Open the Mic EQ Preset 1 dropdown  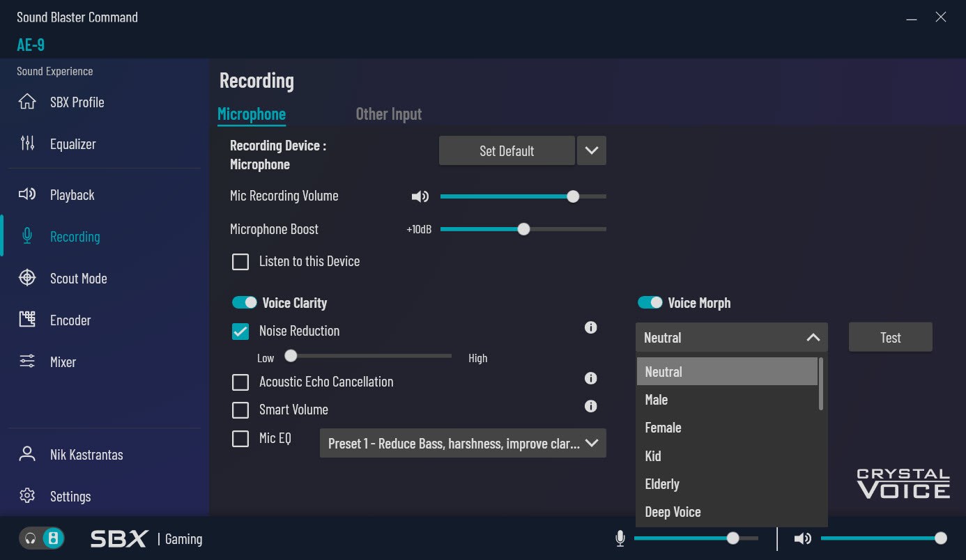(463, 444)
